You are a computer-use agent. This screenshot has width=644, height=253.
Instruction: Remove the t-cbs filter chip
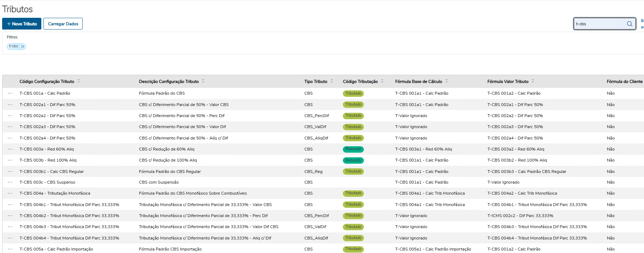click(x=22, y=47)
